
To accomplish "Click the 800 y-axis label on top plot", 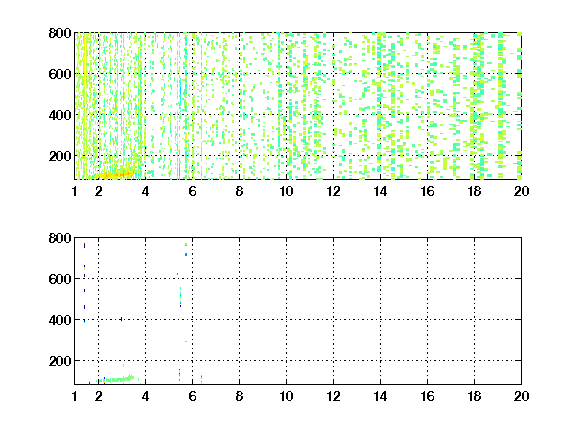I will click(x=60, y=33).
